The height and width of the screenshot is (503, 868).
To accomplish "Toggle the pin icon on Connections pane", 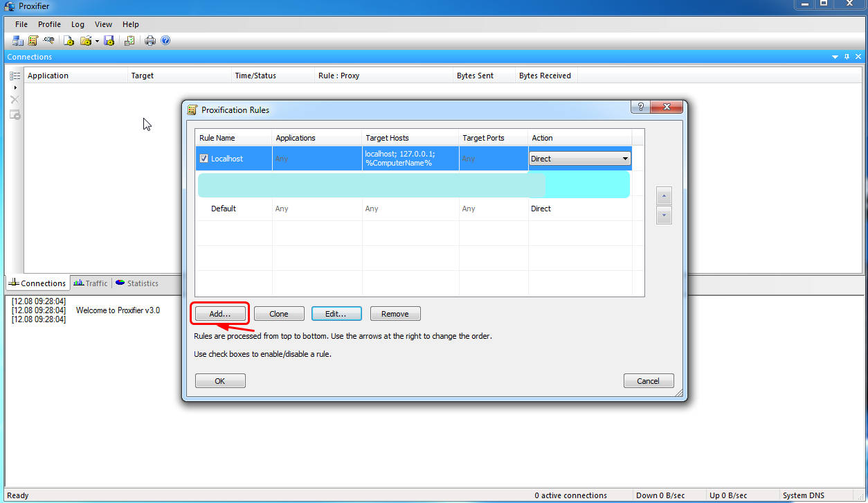I will point(847,57).
